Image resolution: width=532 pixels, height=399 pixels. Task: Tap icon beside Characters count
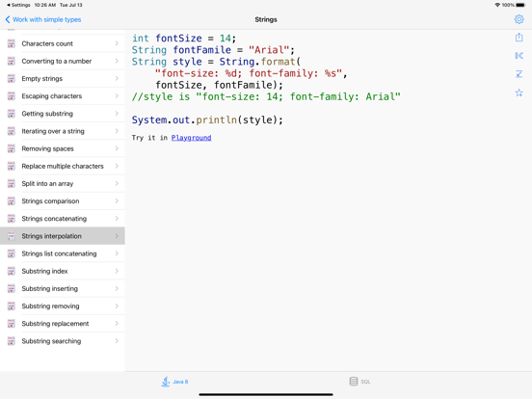[12, 43]
